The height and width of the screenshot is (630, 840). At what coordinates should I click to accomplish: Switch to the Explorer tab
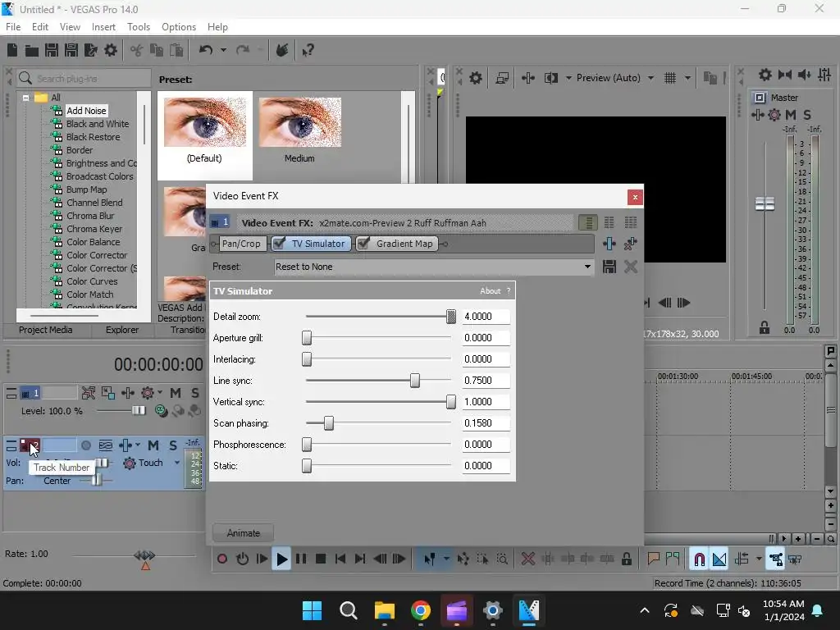(x=121, y=330)
